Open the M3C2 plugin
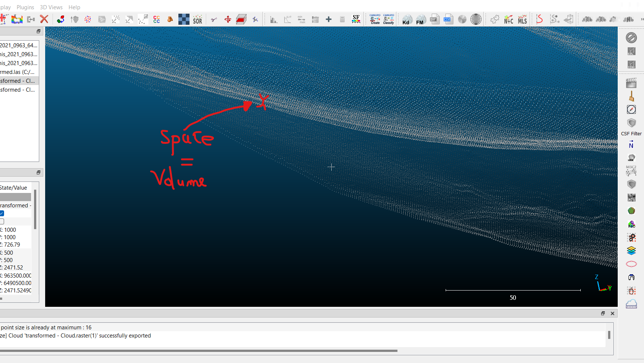This screenshot has width=644, height=363. pyautogui.click(x=631, y=170)
